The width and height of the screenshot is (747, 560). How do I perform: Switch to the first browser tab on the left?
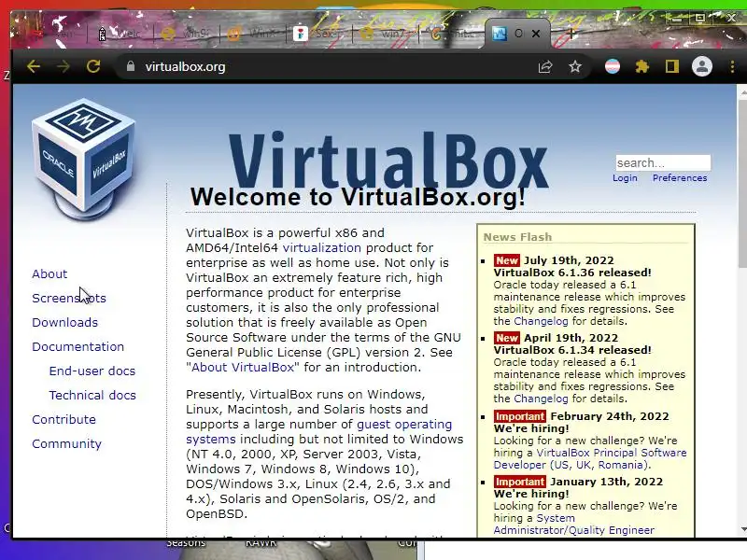click(52, 34)
